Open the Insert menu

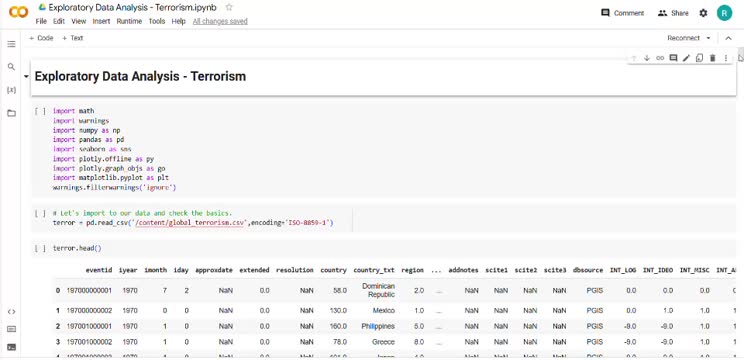click(101, 21)
